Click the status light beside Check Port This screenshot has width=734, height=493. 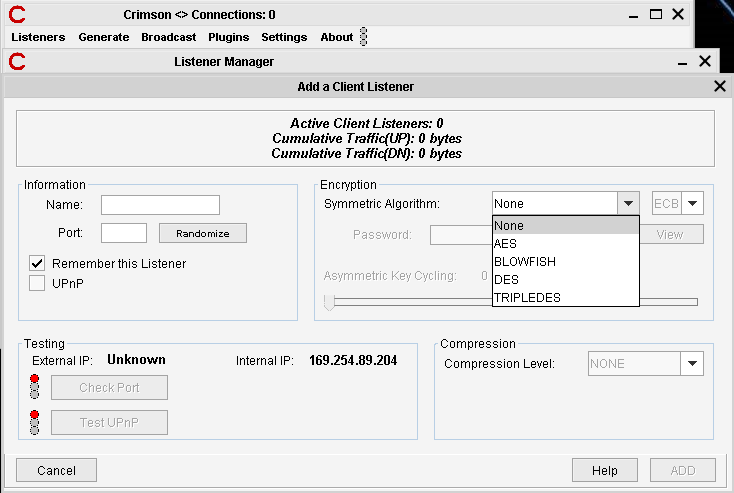[35, 387]
